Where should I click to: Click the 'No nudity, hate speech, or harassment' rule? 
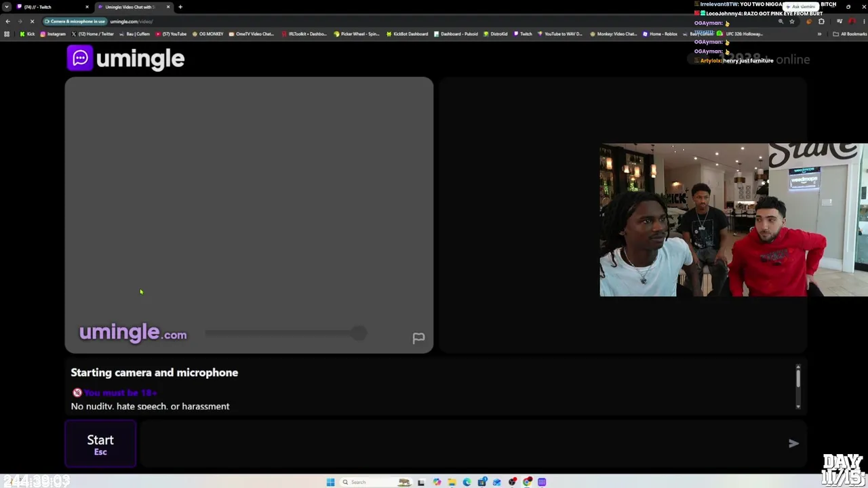coord(150,406)
